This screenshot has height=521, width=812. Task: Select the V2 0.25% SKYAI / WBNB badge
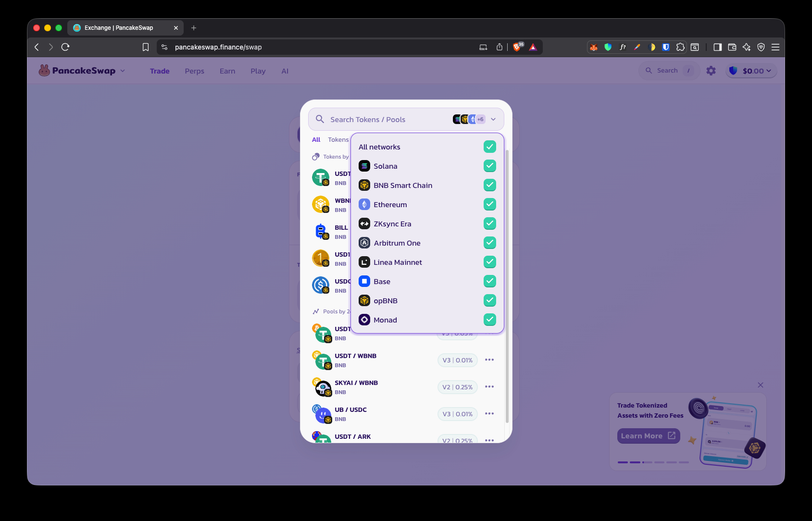(x=458, y=387)
